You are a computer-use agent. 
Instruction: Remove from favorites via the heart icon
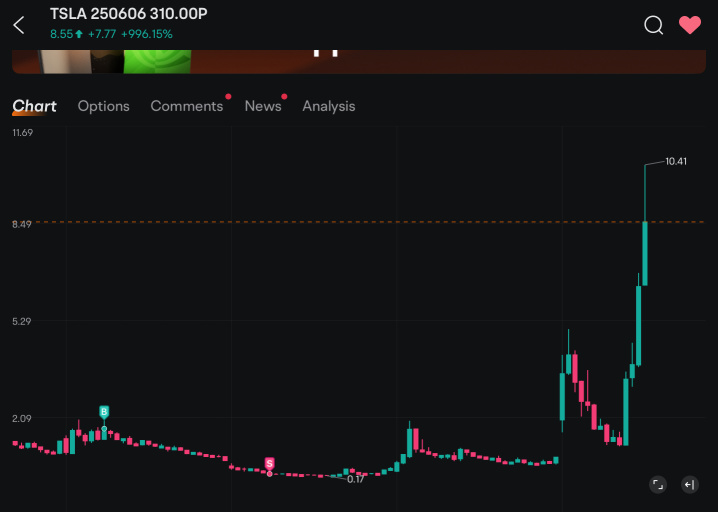[690, 25]
